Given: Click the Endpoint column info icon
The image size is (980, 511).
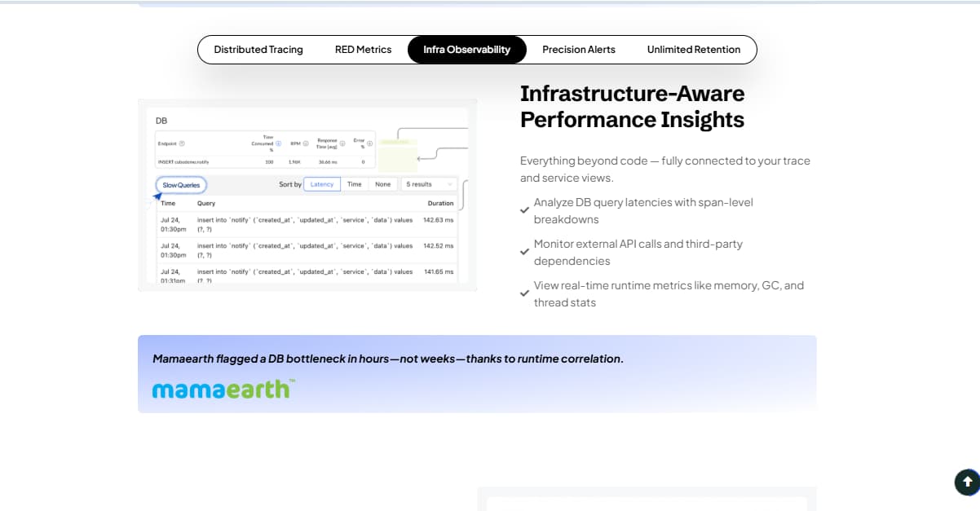Looking at the screenshot, I should point(182,143).
